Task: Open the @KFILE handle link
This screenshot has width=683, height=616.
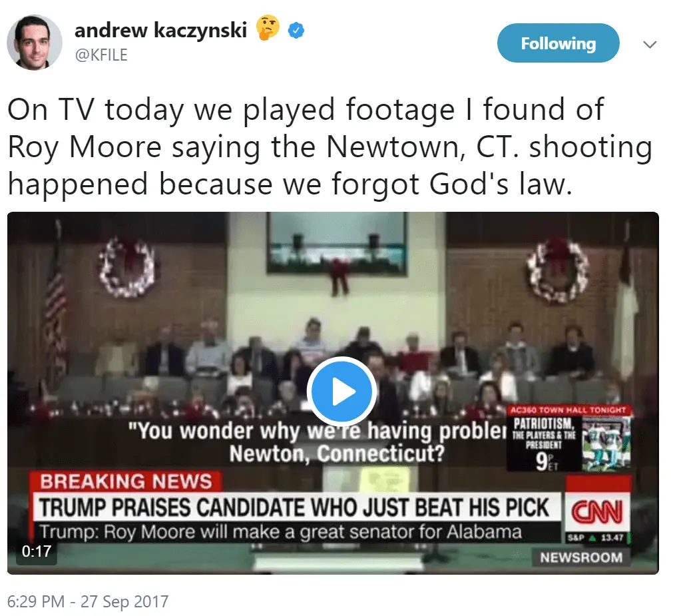Action: (101, 55)
